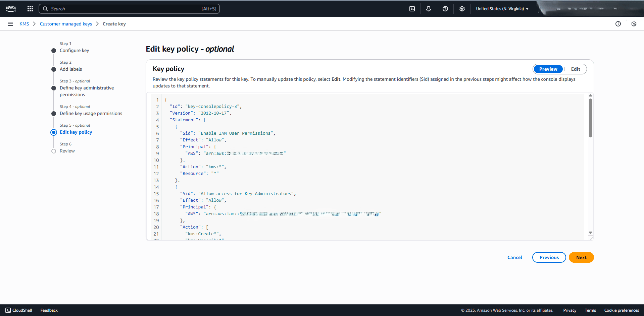Click the Next button
The width and height of the screenshot is (644, 316).
pyautogui.click(x=581, y=257)
